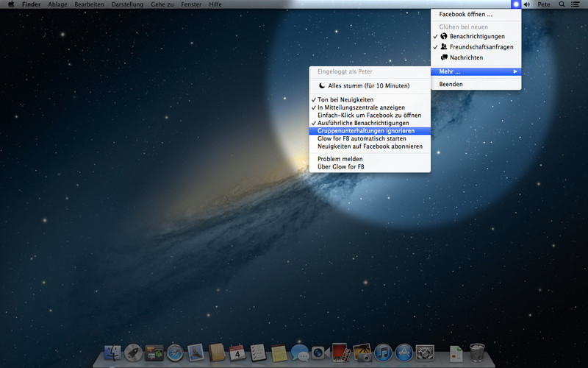Select Alles stumm (für 10 Minuten)
The image size is (588, 368).
370,85
